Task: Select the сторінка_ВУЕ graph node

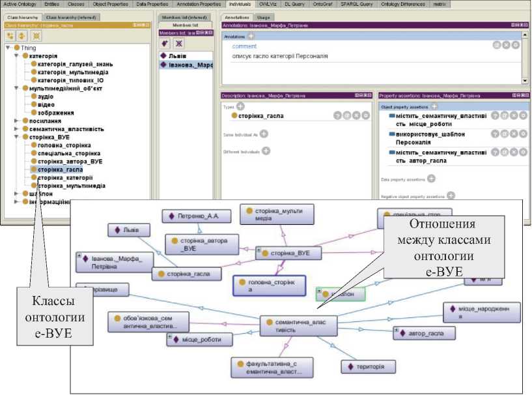Action: coord(288,253)
